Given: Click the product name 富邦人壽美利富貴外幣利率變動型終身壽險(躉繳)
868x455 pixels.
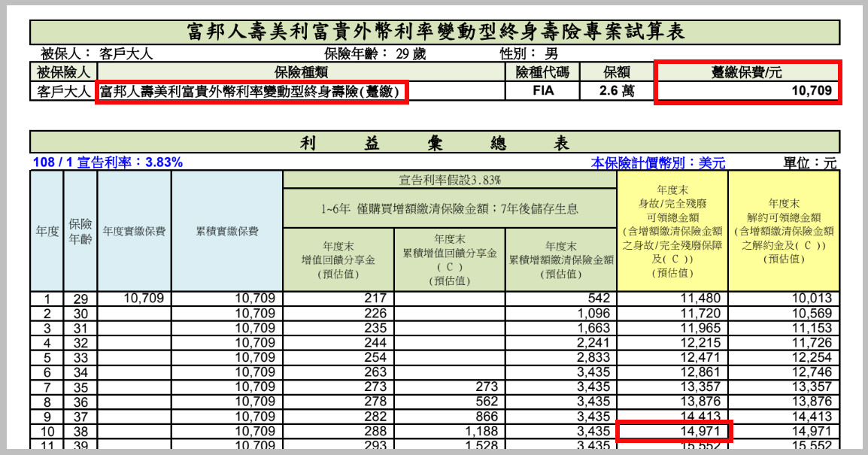Looking at the screenshot, I should click(249, 91).
